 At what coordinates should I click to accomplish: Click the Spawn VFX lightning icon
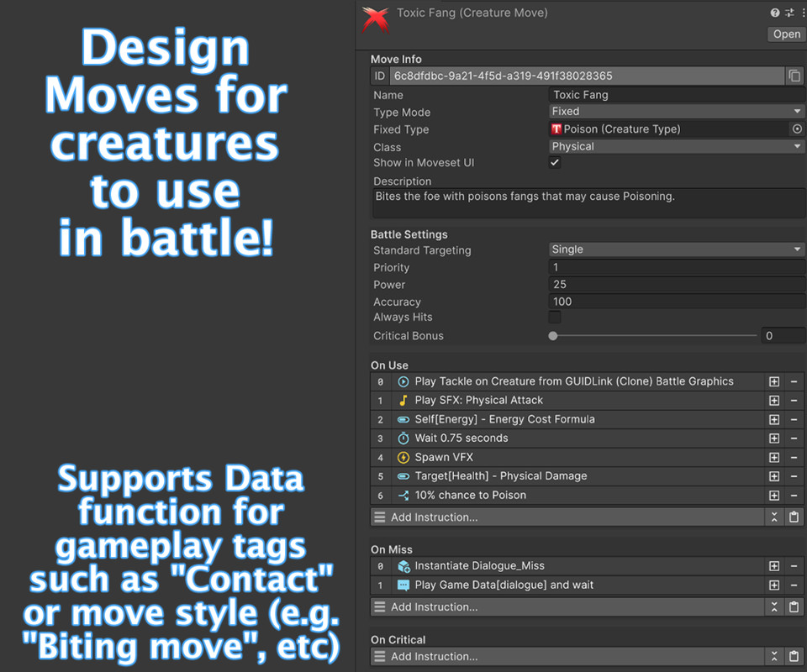coord(403,457)
